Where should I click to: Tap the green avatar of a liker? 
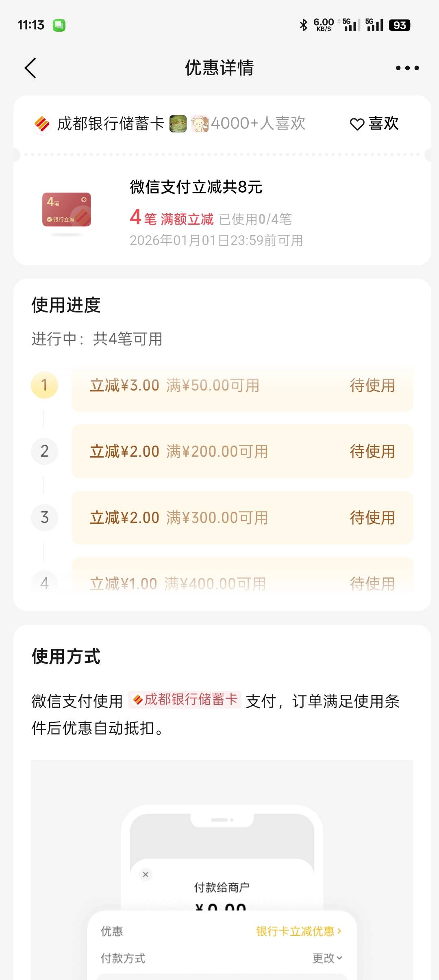coord(178,124)
